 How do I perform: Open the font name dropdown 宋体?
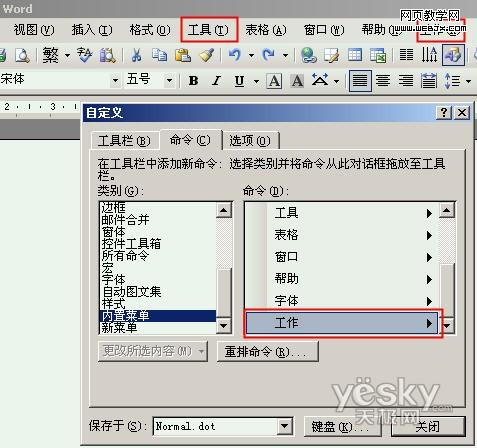point(115,81)
